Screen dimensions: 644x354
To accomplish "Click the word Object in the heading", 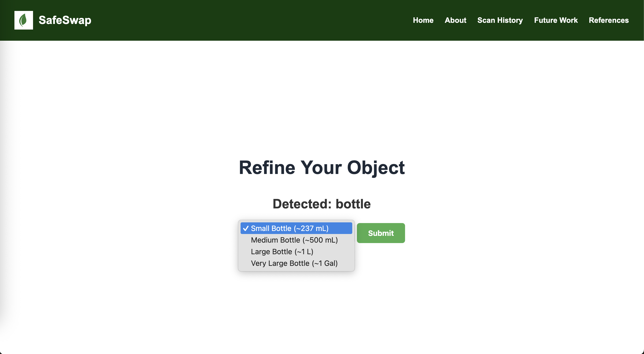I will point(376,167).
